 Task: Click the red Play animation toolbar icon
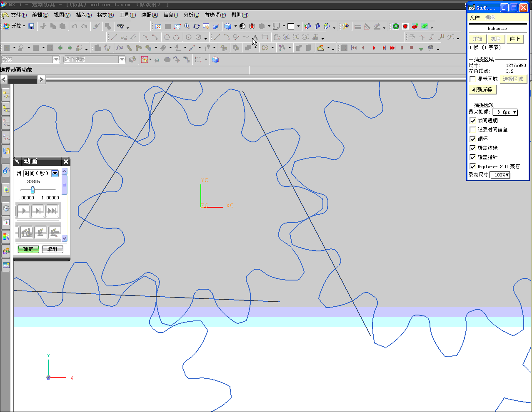374,48
